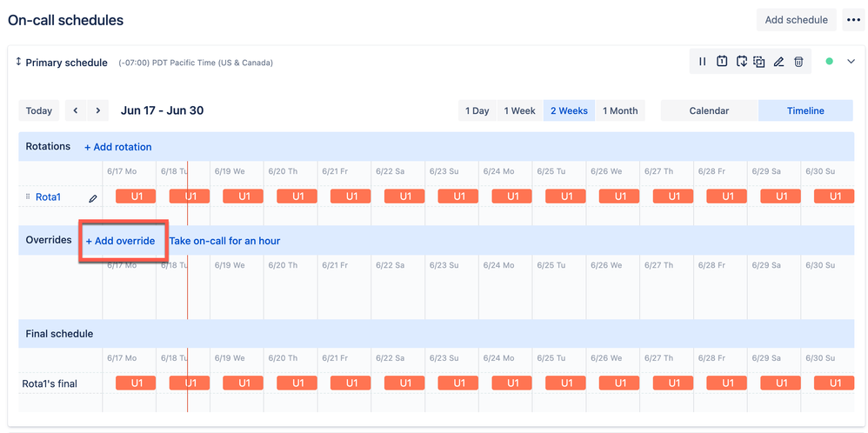Click Rota1 row U1 shift on 6/19
This screenshot has width=868, height=433.
click(243, 196)
